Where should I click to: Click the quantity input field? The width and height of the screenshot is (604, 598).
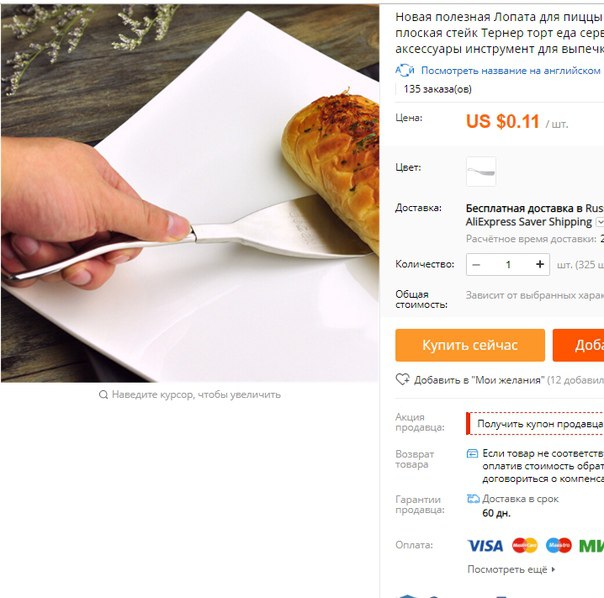tap(508, 264)
